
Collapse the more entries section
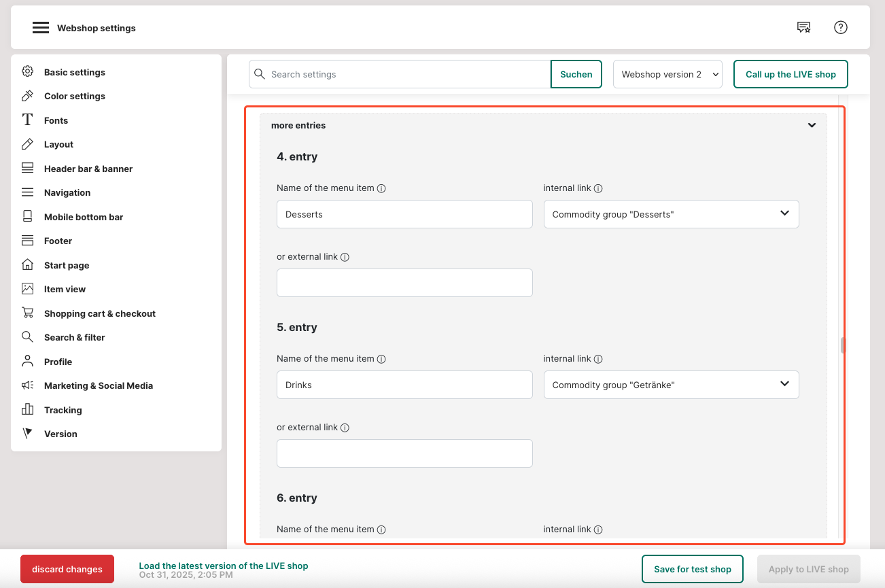pos(812,126)
